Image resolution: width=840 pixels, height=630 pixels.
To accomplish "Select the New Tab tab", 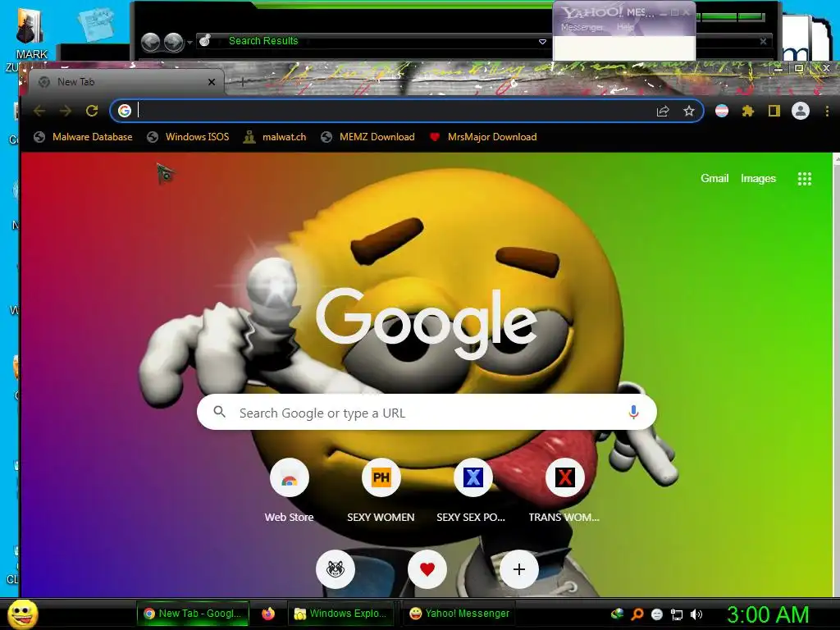I will pos(126,82).
